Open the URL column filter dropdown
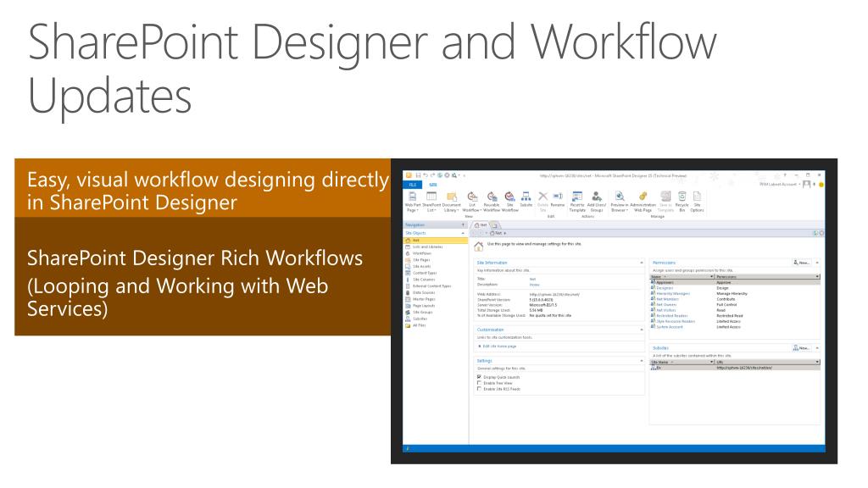 (817, 362)
